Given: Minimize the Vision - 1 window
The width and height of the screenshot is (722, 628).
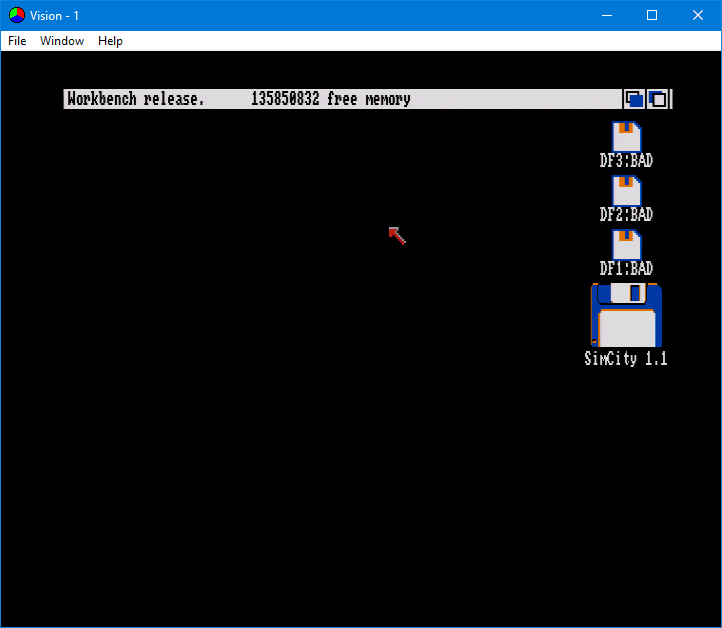Looking at the screenshot, I should click(x=607, y=15).
